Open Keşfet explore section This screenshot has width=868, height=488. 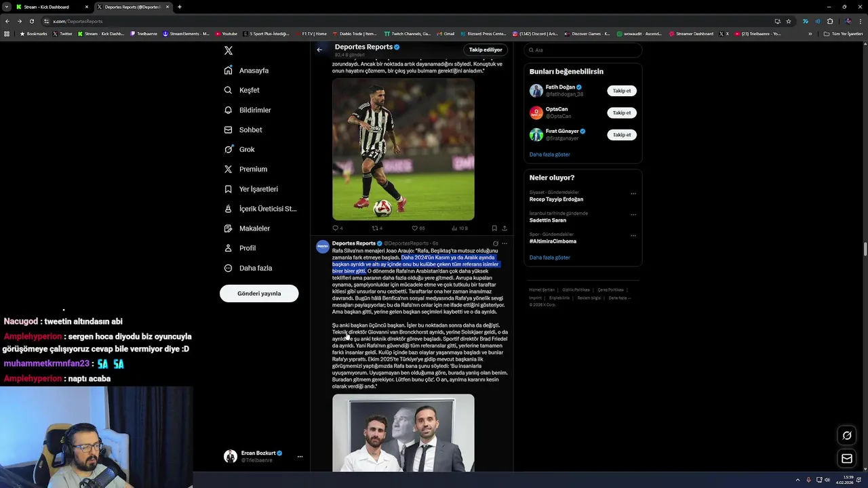pos(242,90)
